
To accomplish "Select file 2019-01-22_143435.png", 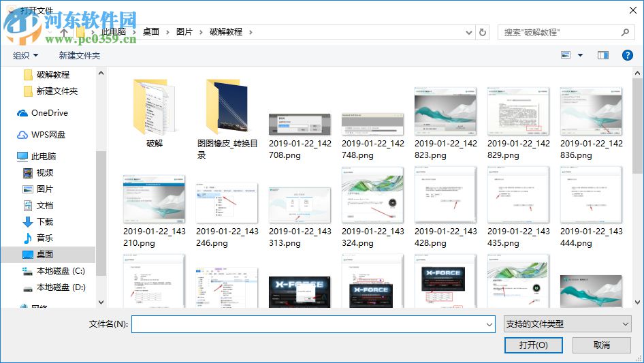I will pos(518,207).
